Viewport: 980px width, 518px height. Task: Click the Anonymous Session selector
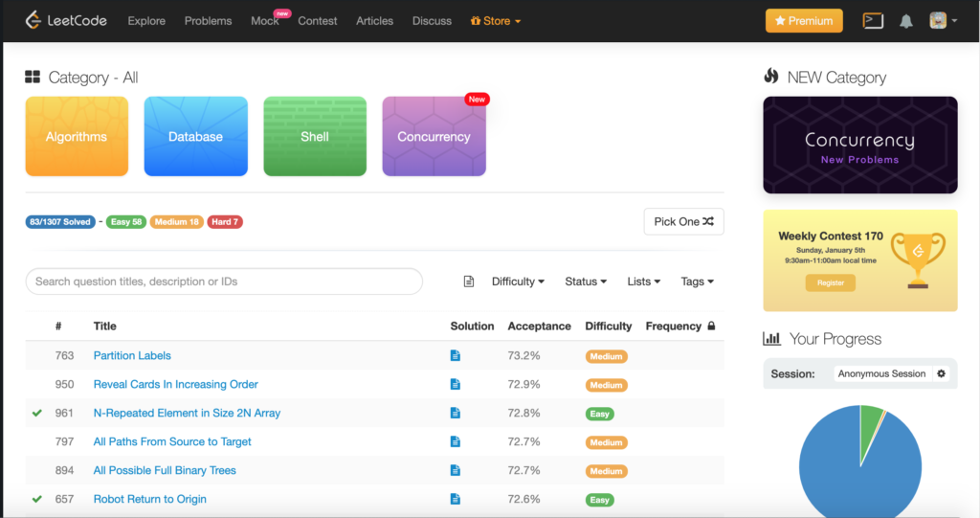click(881, 373)
